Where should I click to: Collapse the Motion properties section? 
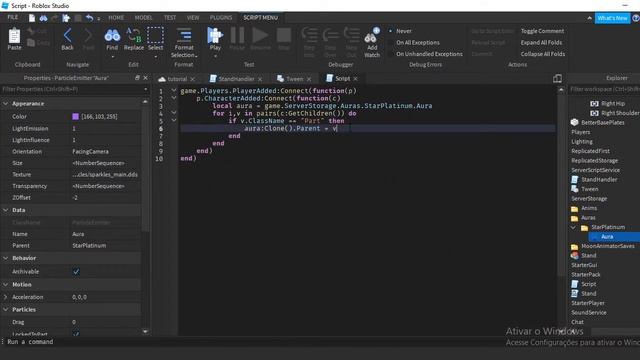pos(6,284)
